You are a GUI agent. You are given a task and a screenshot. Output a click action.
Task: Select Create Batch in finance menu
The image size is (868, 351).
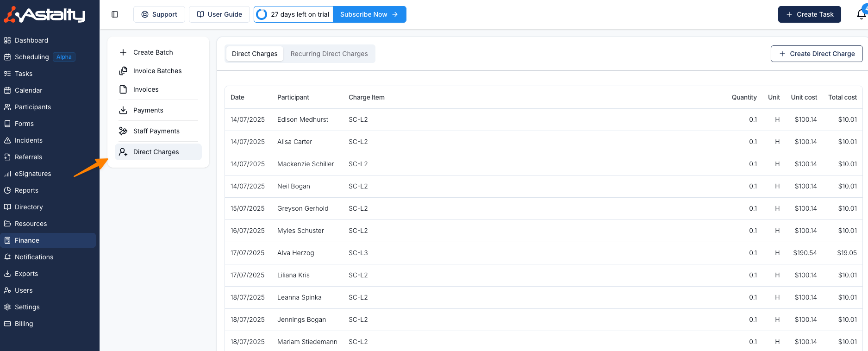click(153, 52)
